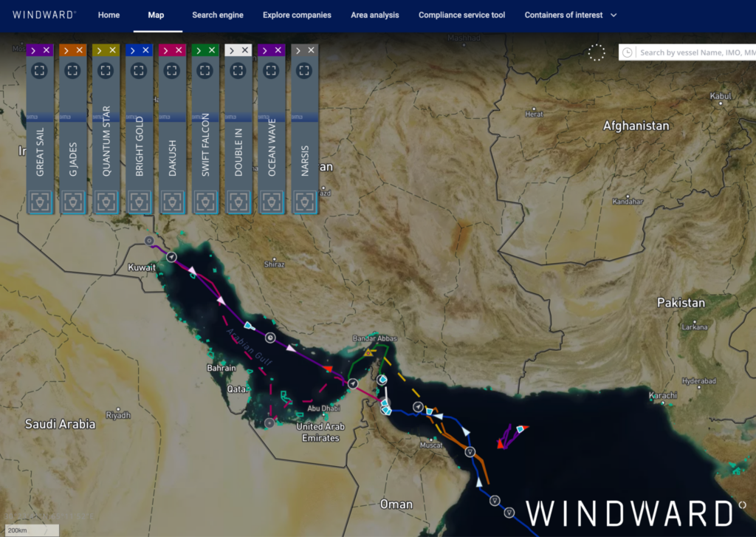Image resolution: width=756 pixels, height=537 pixels.
Task: Select the Map tab
Action: 156,15
